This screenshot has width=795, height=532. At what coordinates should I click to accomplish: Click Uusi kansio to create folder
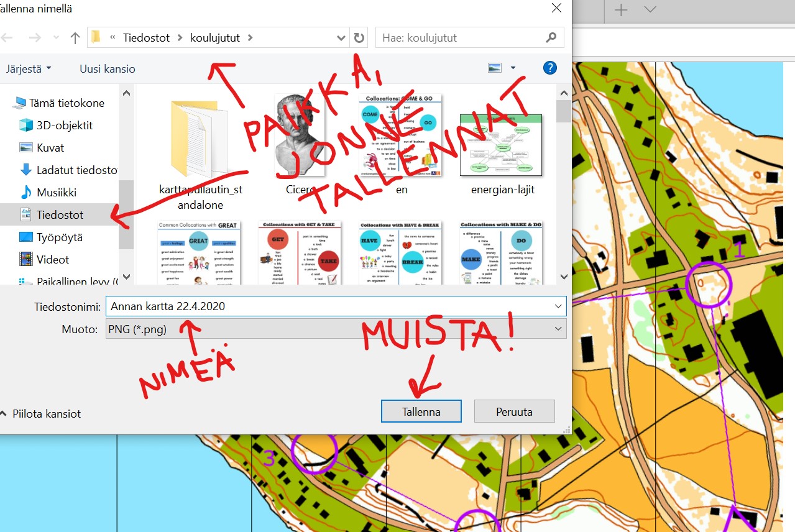click(108, 69)
